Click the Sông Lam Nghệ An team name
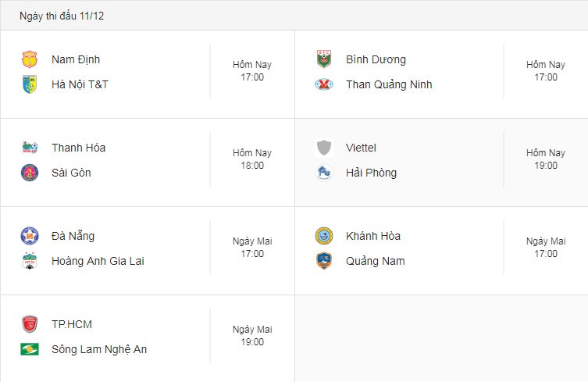 (x=99, y=349)
